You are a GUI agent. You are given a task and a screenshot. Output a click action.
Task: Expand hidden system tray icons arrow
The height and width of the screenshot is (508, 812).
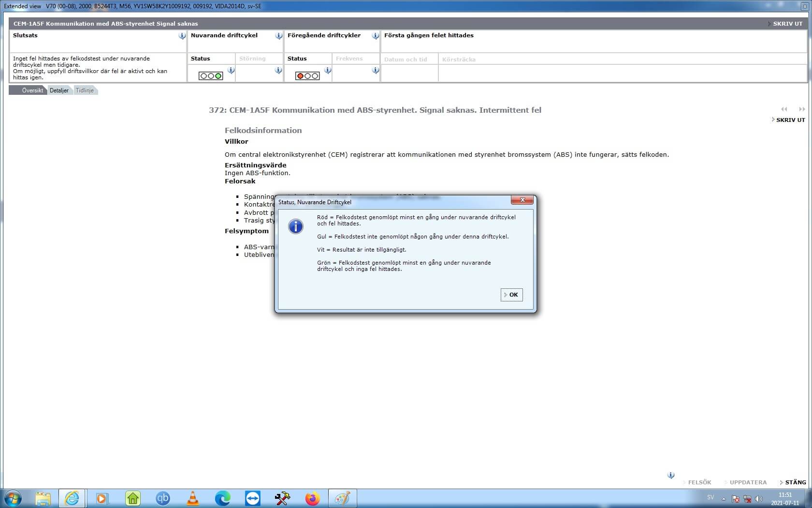pos(724,498)
